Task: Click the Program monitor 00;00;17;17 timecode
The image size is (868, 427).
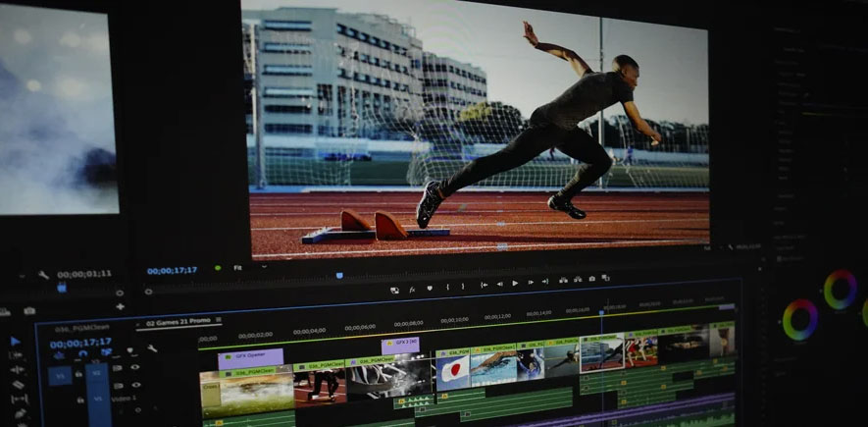Action: pyautogui.click(x=172, y=270)
